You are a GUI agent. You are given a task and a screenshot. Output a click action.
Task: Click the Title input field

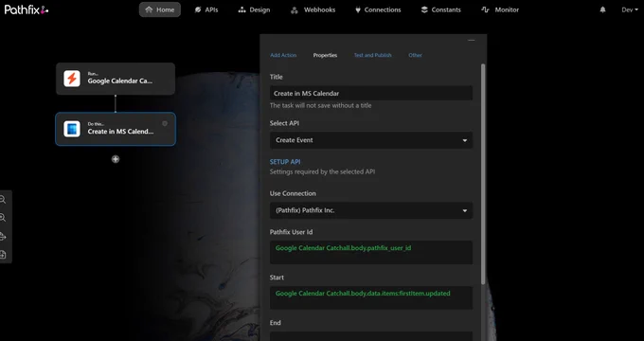[371, 93]
